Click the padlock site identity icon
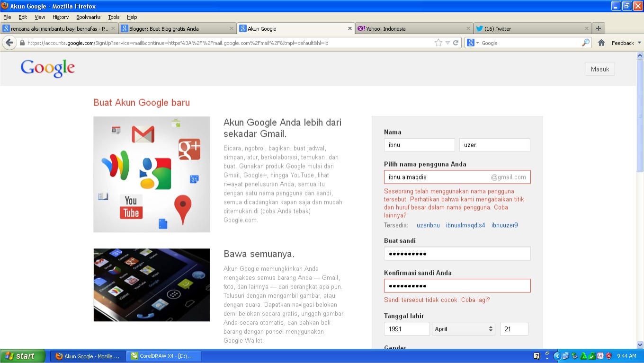This screenshot has width=644, height=363. click(x=22, y=43)
